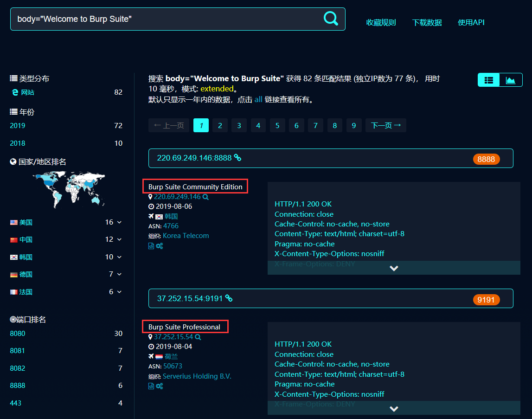Screen dimensions: 532x419
Task: Click ASN 4766 link
Action: click(171, 226)
